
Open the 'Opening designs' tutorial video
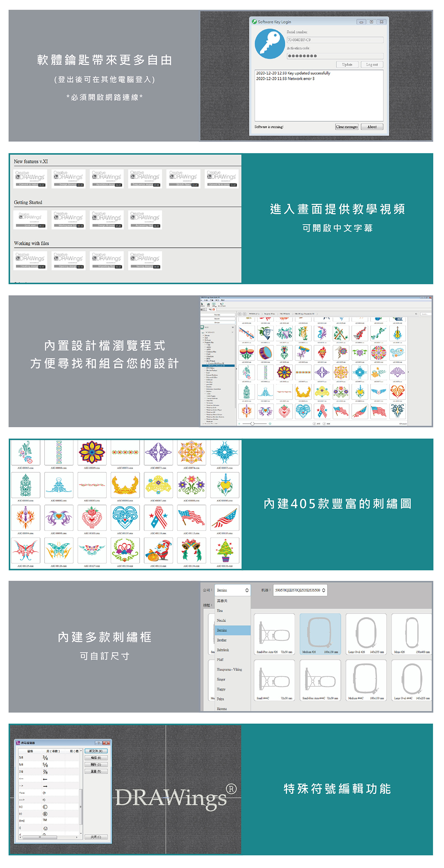tap(69, 260)
